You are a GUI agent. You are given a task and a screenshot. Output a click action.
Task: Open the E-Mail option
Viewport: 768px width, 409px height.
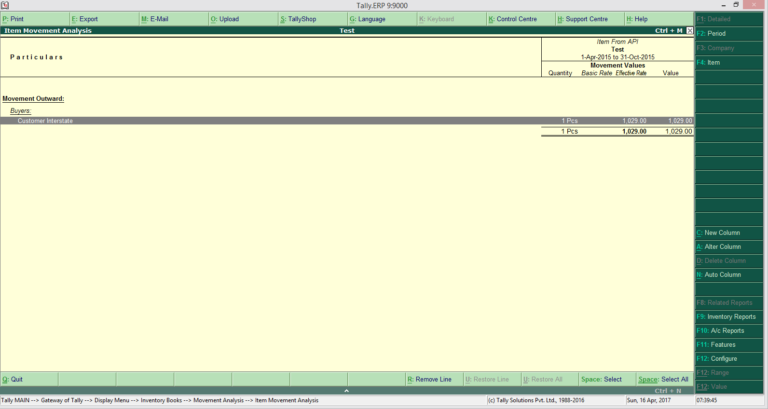click(x=173, y=19)
